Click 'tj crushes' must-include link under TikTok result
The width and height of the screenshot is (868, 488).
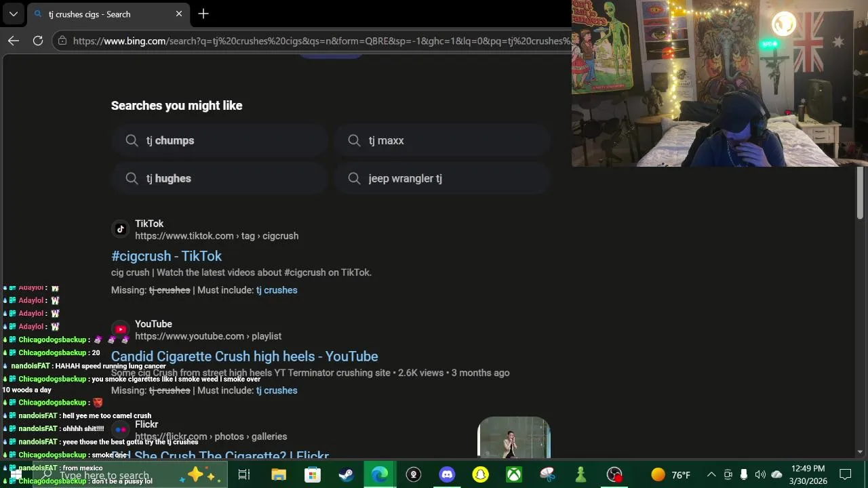[277, 290]
